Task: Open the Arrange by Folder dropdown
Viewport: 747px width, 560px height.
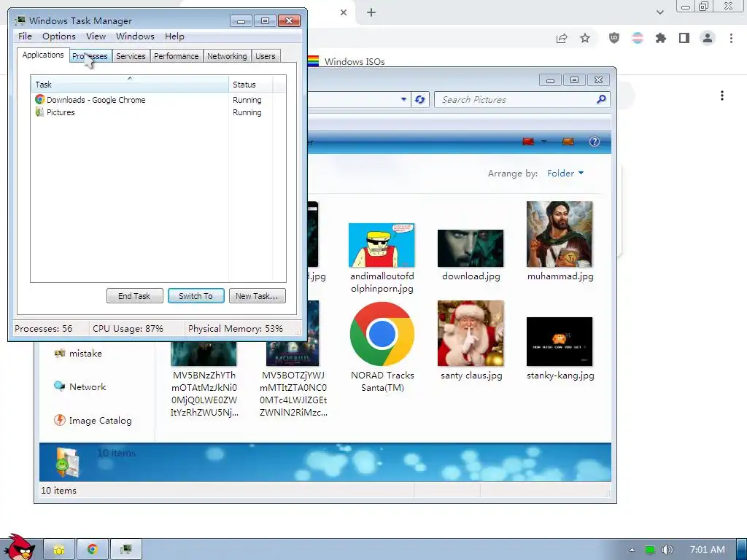Action: pyautogui.click(x=565, y=174)
